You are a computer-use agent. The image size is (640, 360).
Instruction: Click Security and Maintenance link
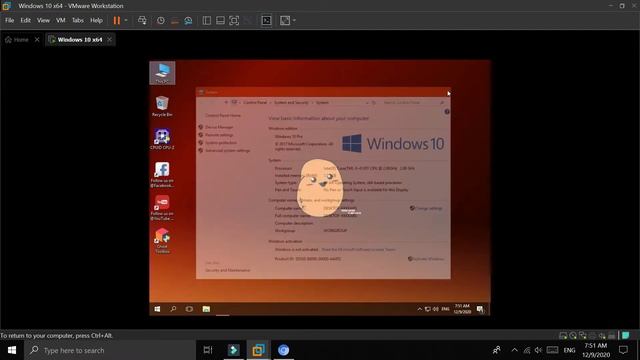coord(227,270)
